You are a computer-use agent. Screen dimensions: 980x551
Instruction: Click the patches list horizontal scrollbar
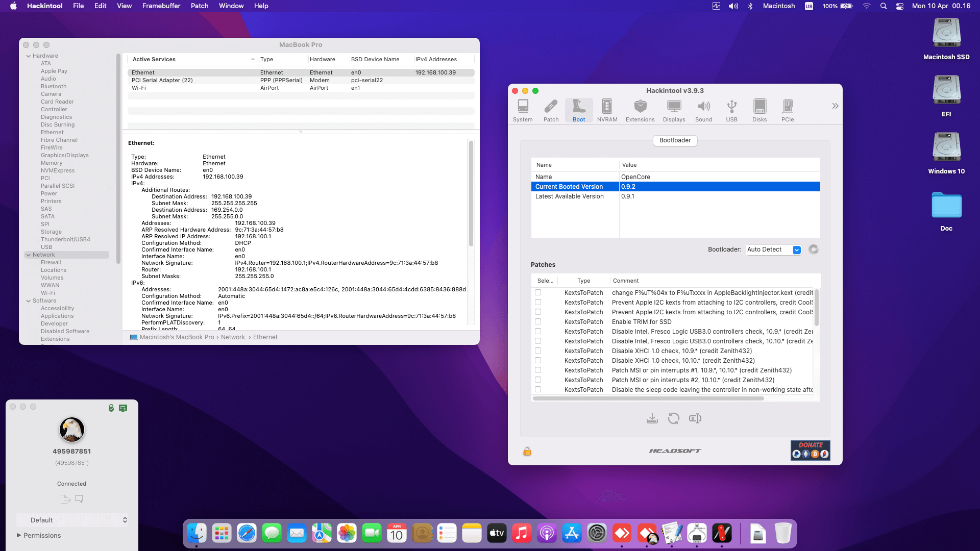[x=648, y=398]
